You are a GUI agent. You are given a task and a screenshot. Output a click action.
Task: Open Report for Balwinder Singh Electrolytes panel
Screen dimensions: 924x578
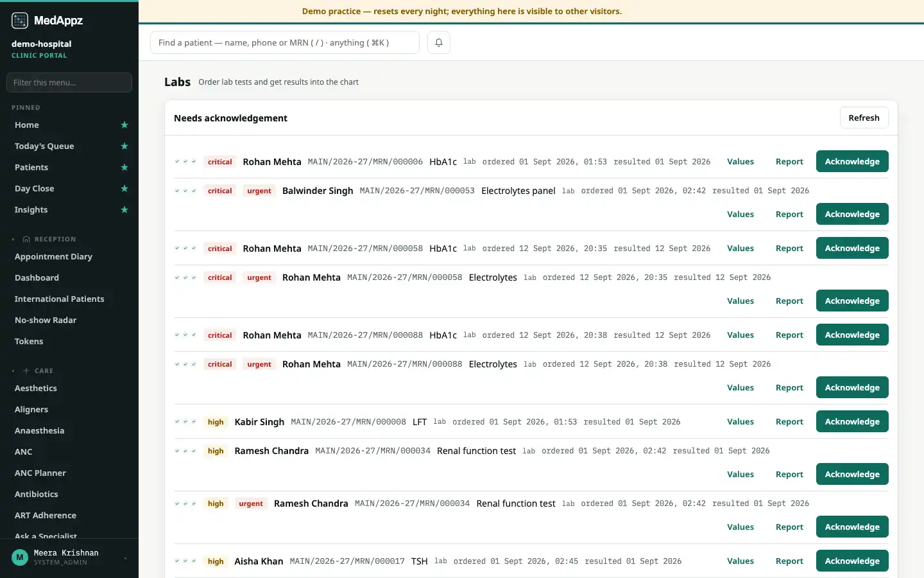(789, 215)
